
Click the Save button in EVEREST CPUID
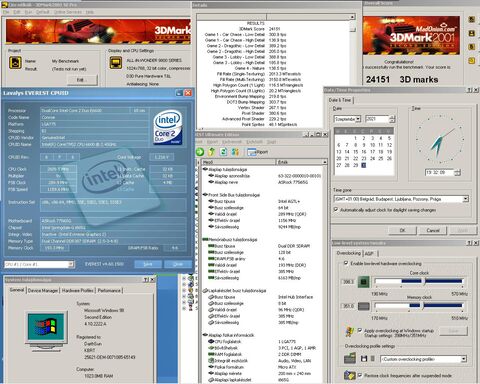(x=148, y=264)
